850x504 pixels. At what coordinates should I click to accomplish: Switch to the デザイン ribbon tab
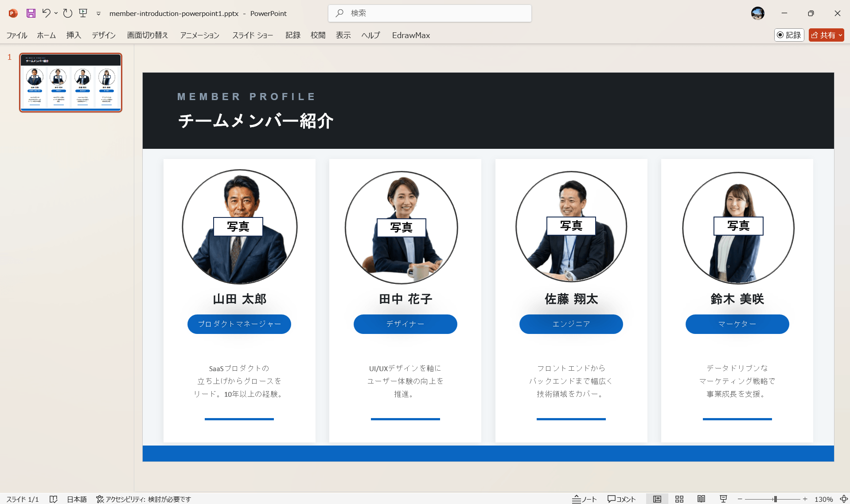103,35
